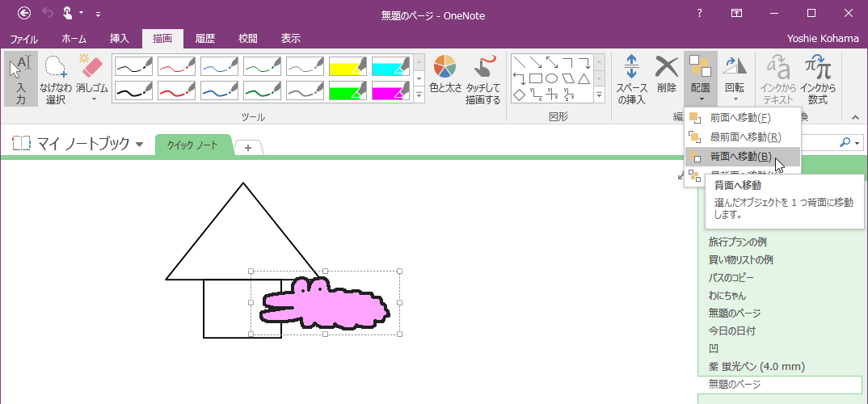Click Insert Space (スペースの挿入)
Image resolution: width=868 pixels, height=404 pixels.
click(x=632, y=78)
